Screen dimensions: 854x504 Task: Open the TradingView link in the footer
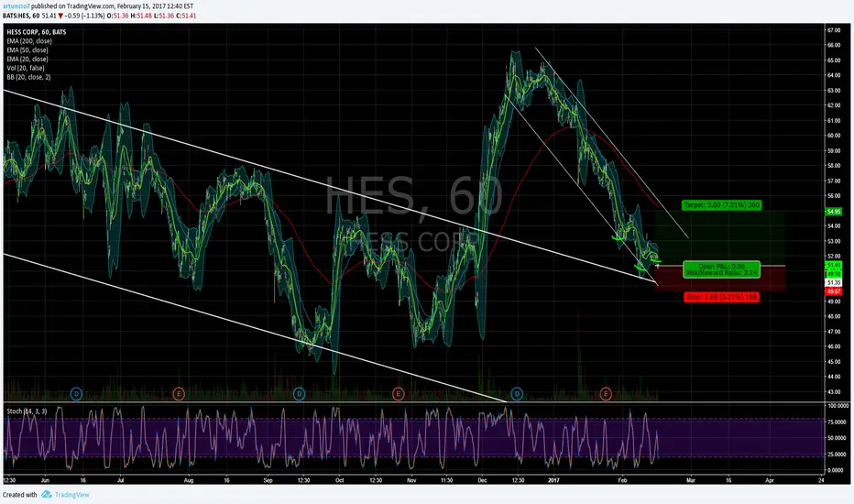coord(71,495)
